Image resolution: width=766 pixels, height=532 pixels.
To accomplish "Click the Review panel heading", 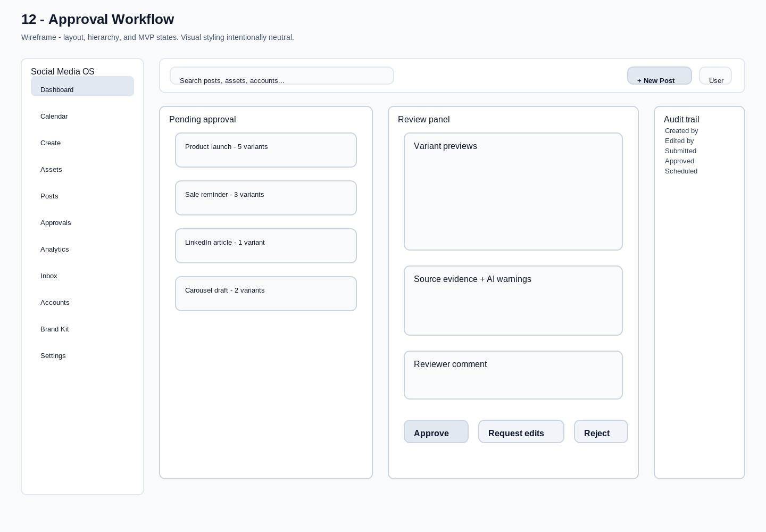I will (423, 120).
